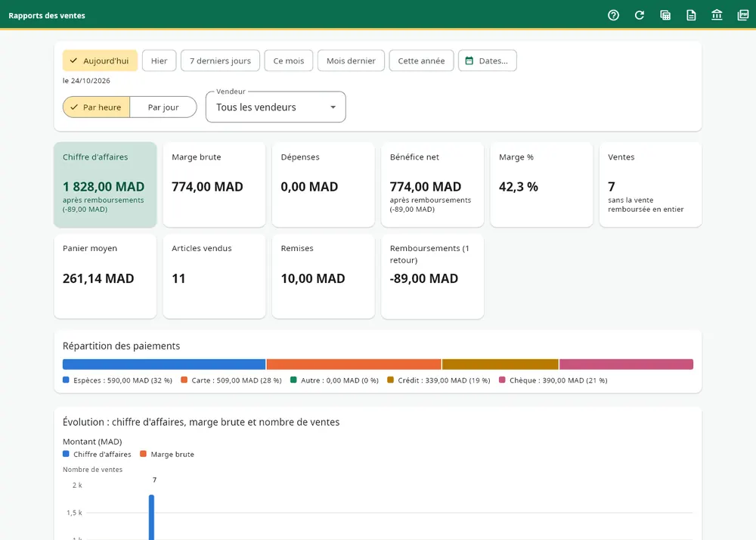Viewport: 756px width, 540px height.
Task: Open the bank building icon
Action: click(x=717, y=15)
